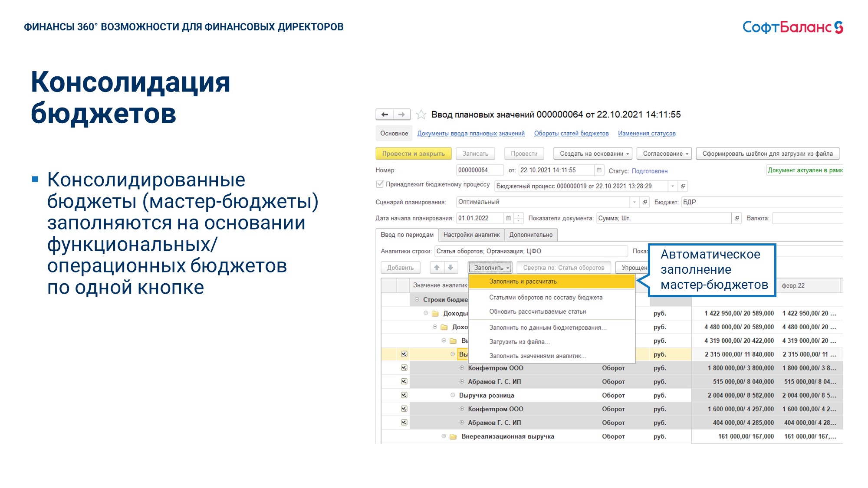Screen dimensions: 868x488
Task: Click the Провести button
Action: pos(524,154)
